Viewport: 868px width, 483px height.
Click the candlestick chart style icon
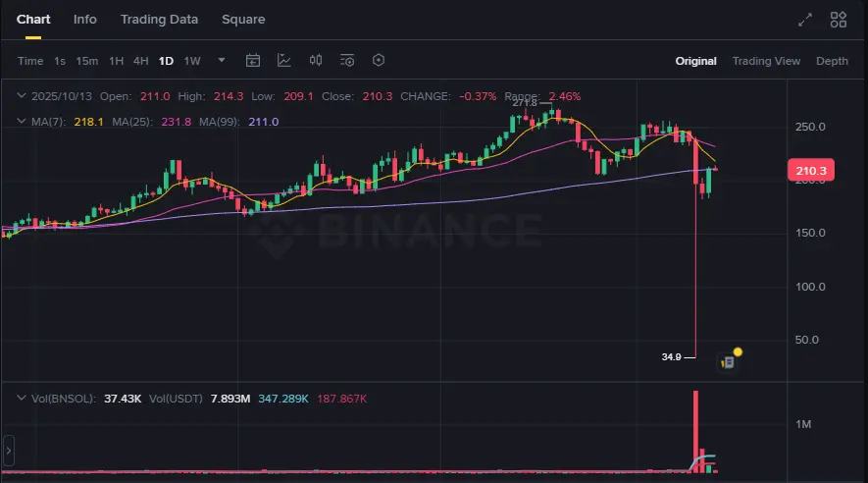316,61
